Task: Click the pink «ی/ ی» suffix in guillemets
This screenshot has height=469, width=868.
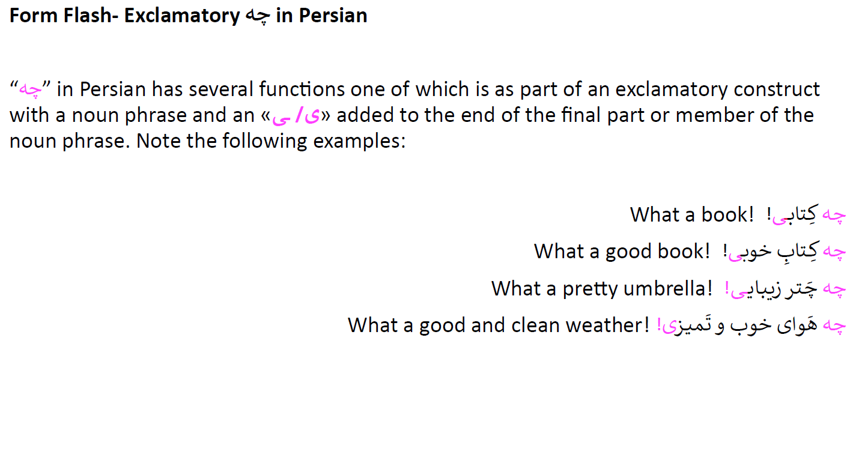Action: coord(296,115)
